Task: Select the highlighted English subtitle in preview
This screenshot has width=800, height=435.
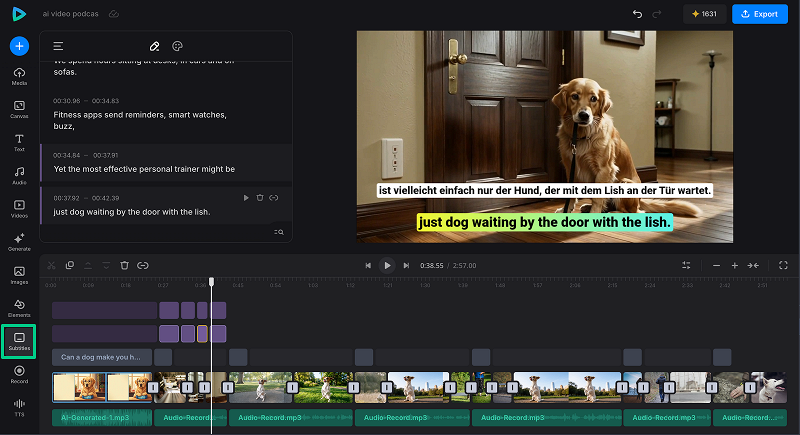Action: (x=544, y=222)
